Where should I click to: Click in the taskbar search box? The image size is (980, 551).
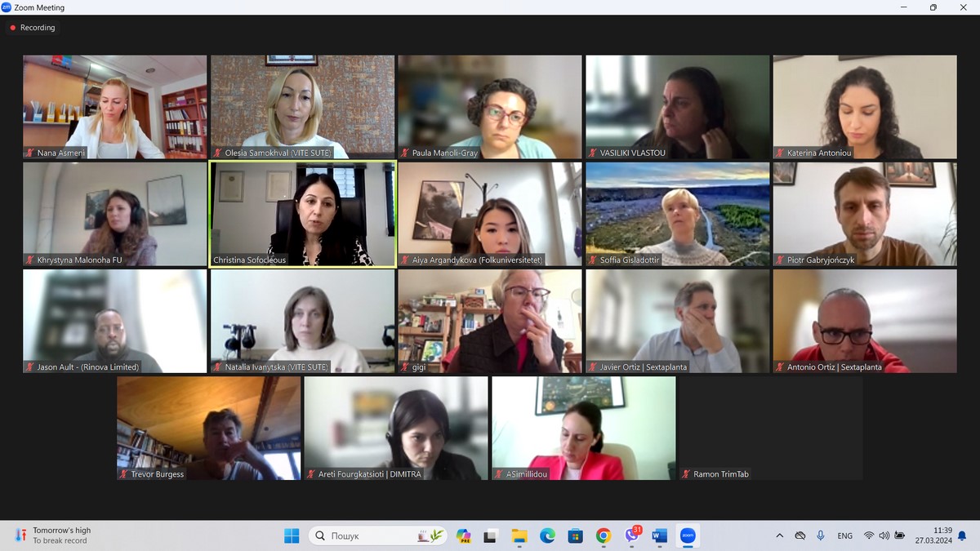[367, 535]
